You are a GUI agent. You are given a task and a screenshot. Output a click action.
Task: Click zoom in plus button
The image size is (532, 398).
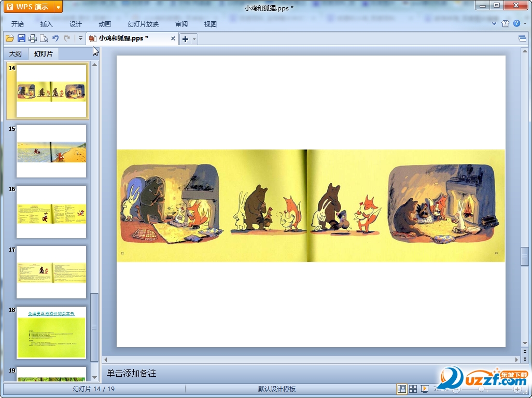[x=517, y=389]
